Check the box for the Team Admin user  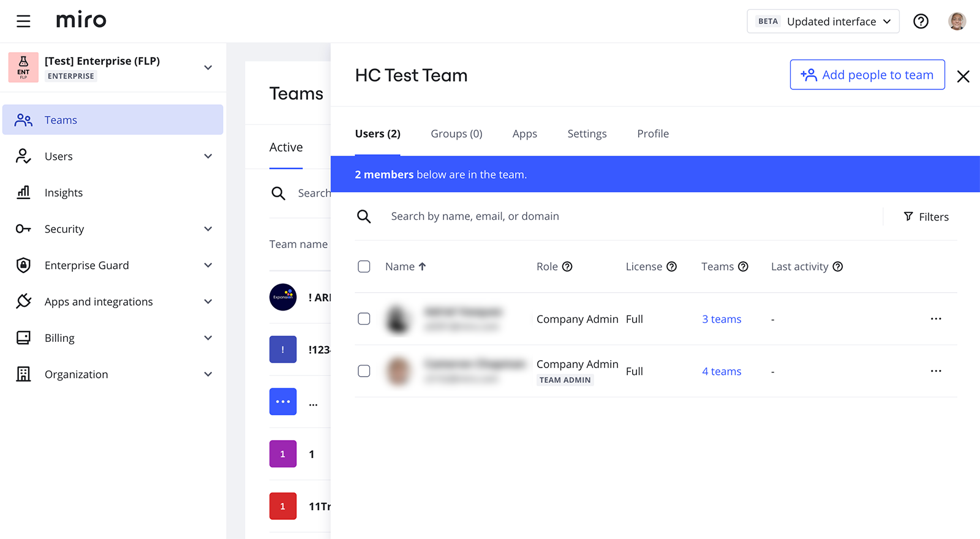pyautogui.click(x=364, y=371)
